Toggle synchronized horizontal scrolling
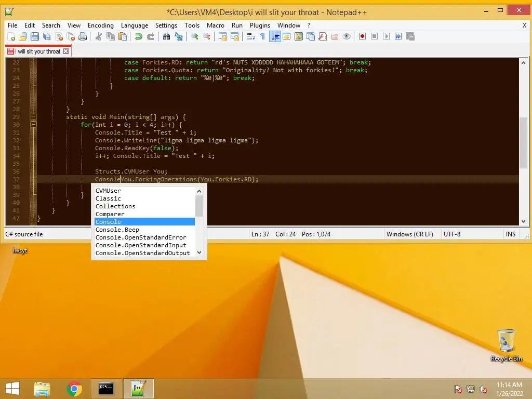The width and height of the screenshot is (532, 399). click(x=234, y=36)
